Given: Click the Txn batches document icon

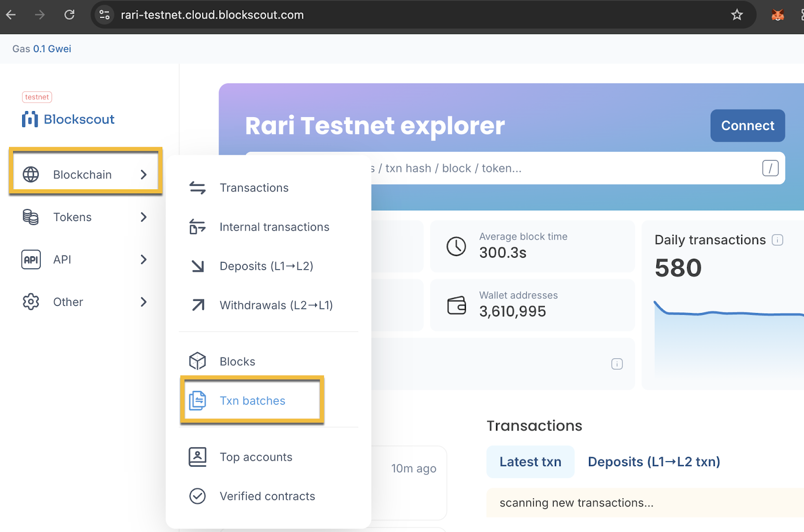Looking at the screenshot, I should pos(197,400).
